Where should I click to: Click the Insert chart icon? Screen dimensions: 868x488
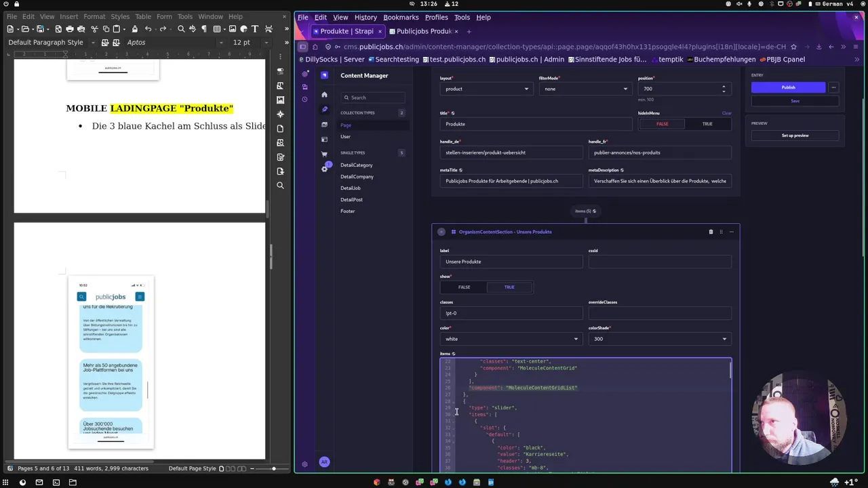[x=243, y=29]
